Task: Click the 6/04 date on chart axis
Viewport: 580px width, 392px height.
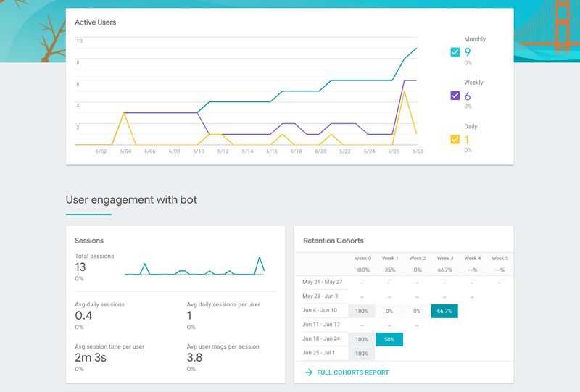Action: [x=125, y=151]
